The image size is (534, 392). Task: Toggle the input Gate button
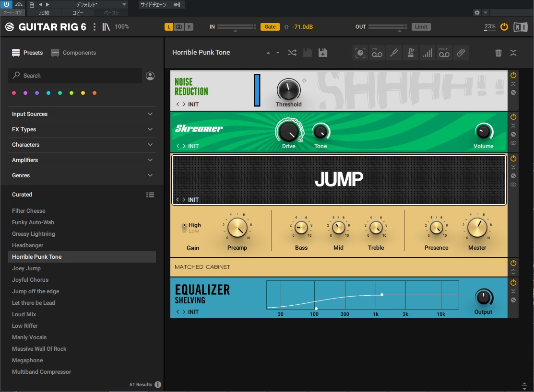tap(270, 27)
